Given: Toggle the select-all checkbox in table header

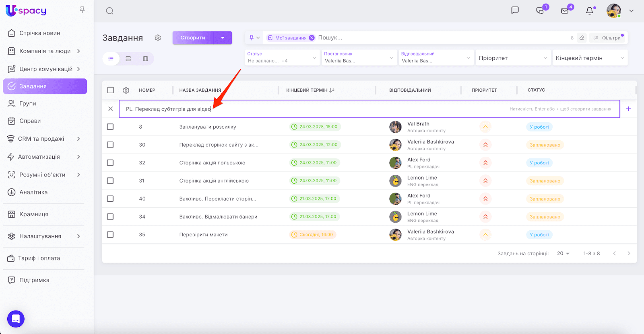Looking at the screenshot, I should tap(111, 90).
